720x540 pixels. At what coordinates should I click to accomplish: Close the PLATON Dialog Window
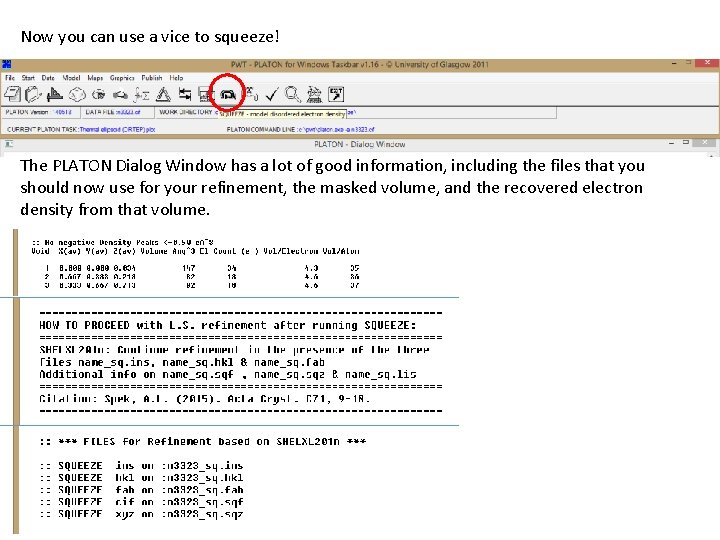pos(705,143)
